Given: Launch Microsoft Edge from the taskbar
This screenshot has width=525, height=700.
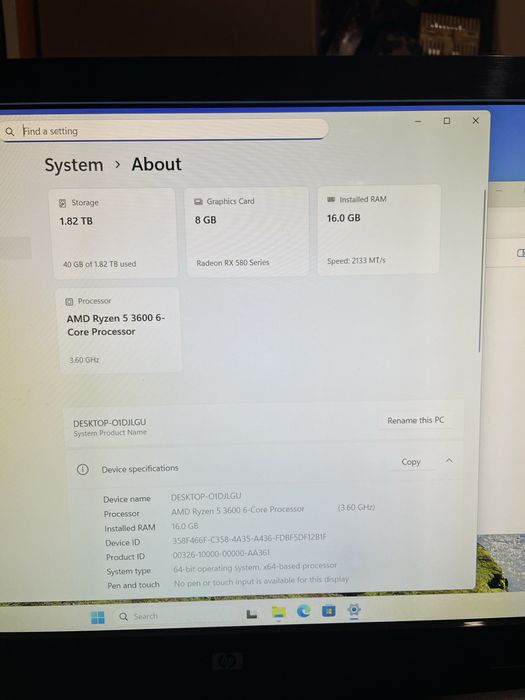Looking at the screenshot, I should (304, 611).
